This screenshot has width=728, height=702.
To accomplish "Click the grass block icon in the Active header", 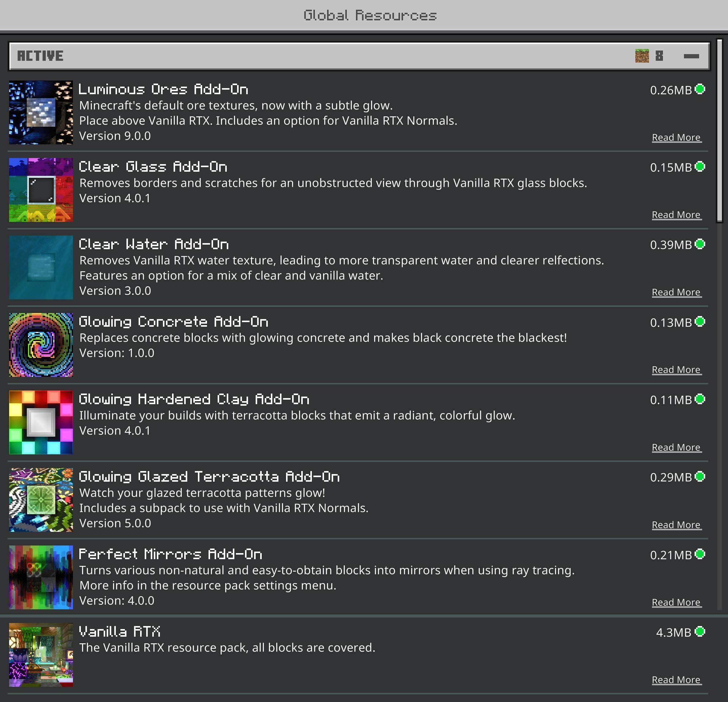I will pyautogui.click(x=642, y=56).
